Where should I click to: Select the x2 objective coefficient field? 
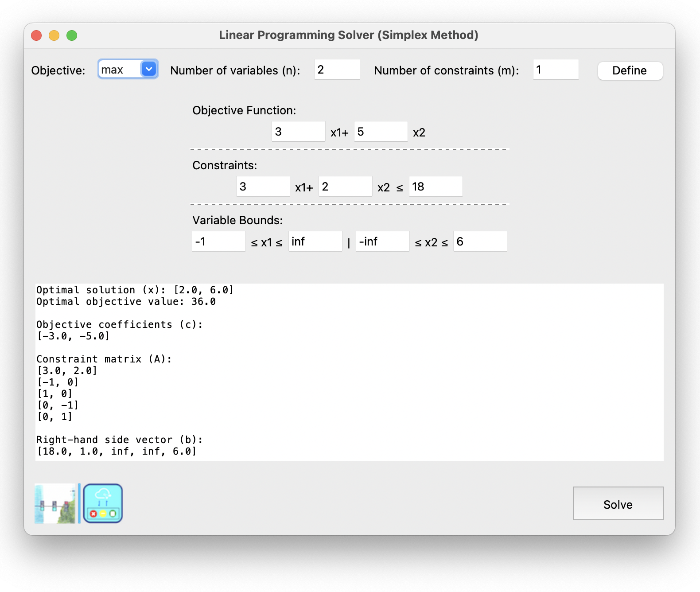coord(381,132)
